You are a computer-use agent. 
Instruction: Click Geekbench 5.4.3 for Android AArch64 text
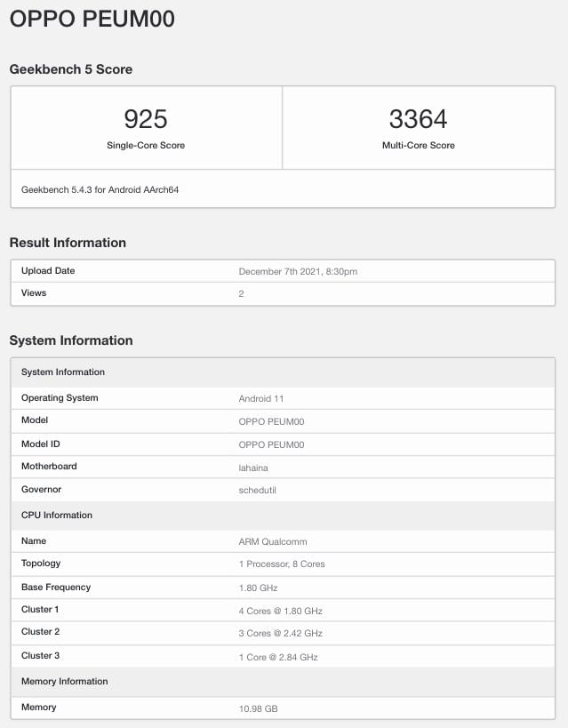click(100, 189)
